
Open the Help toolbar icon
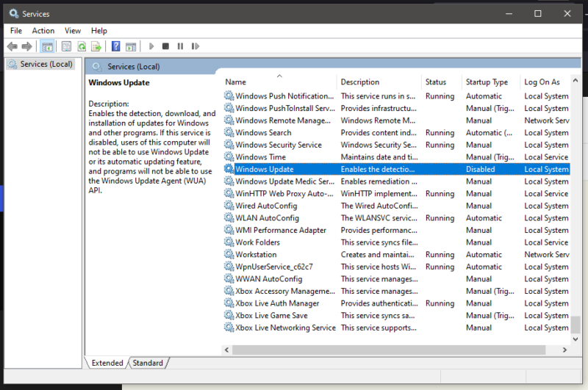(x=116, y=46)
